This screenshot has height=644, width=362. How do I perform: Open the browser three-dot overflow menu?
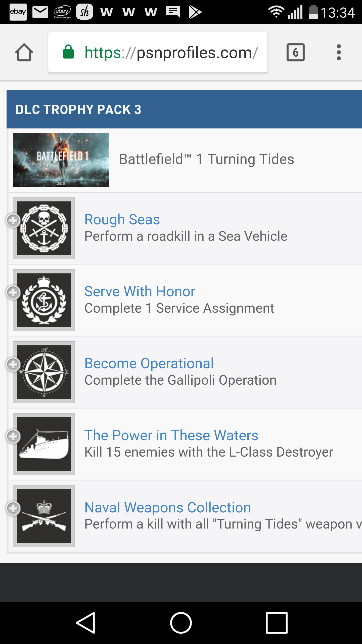point(339,53)
